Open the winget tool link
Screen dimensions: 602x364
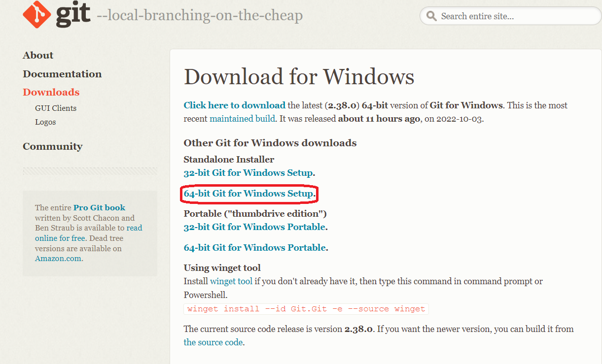pyautogui.click(x=231, y=282)
